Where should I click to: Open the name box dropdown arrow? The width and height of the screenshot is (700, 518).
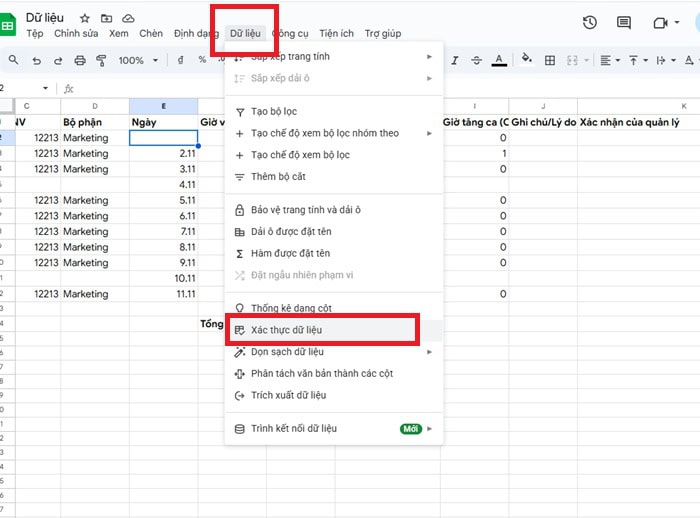(x=45, y=88)
